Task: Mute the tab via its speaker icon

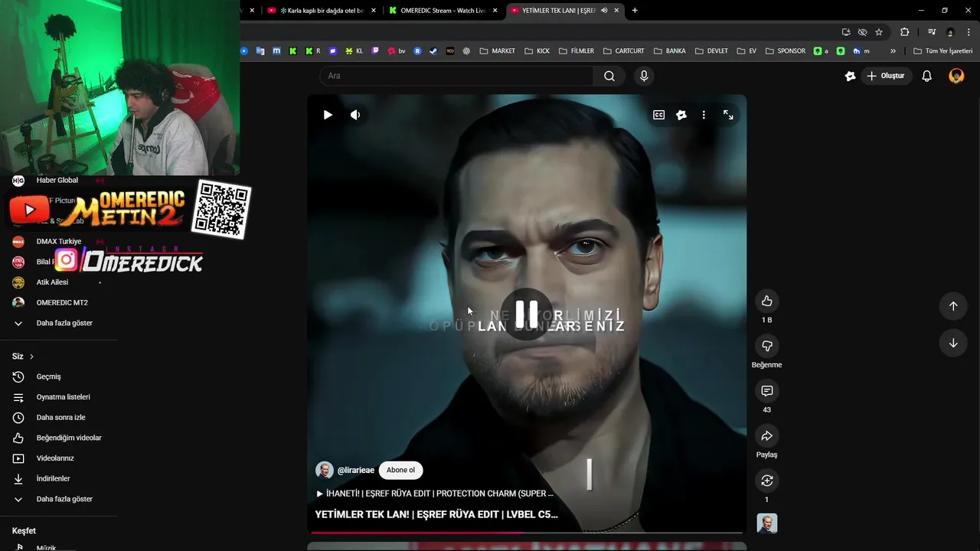Action: tap(604, 11)
